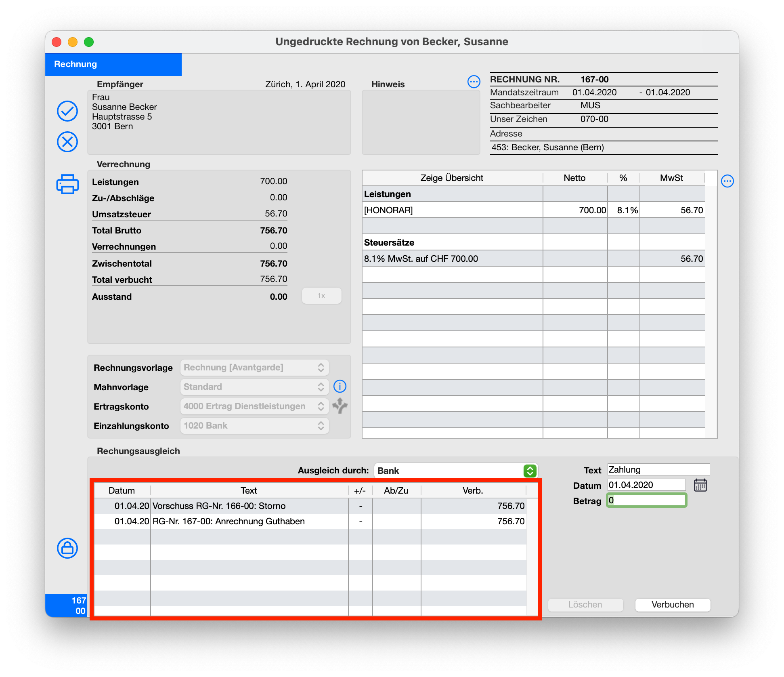
Task: Select the Vorschuss RG-Nr. 166-00: Storno row
Action: tap(310, 506)
